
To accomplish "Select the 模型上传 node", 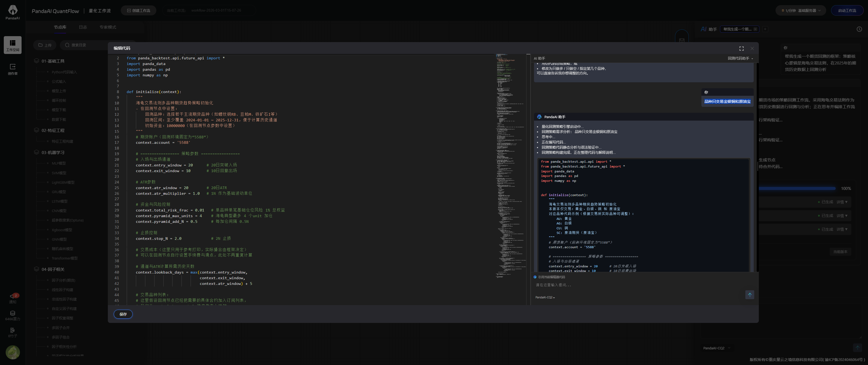I will [x=59, y=91].
